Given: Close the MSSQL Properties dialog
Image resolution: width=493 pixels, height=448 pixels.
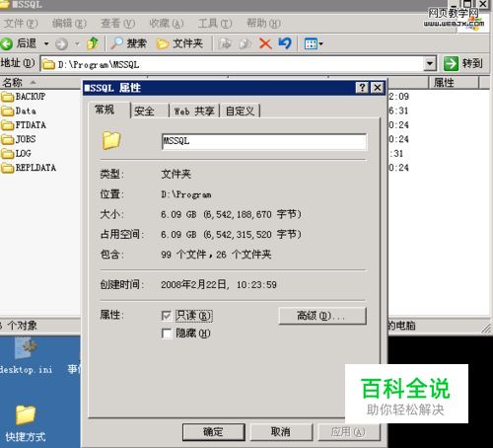Looking at the screenshot, I should coord(378,88).
